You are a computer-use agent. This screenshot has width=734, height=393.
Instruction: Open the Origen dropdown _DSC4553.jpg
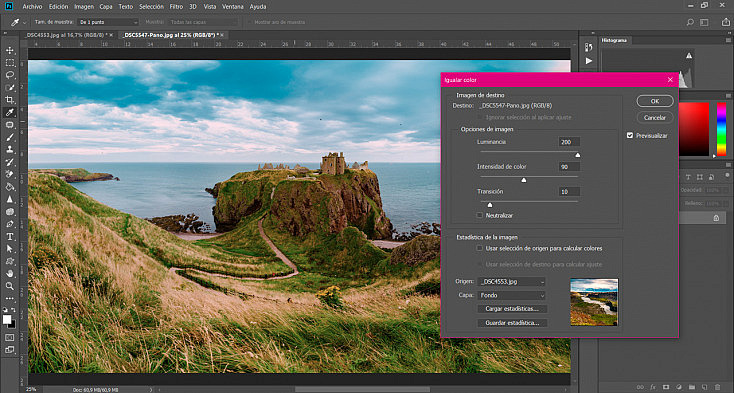511,282
